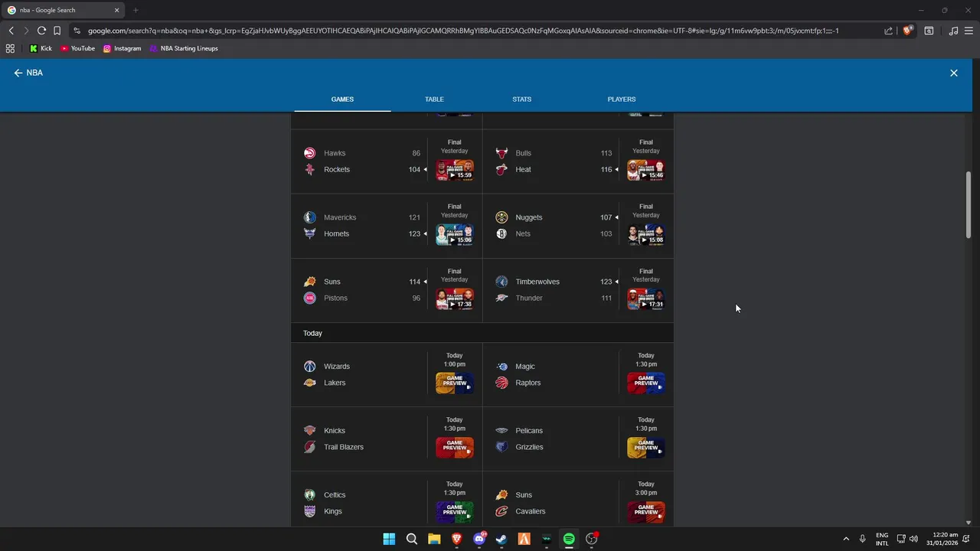Play Nuggets vs Nets highlights video
The height and width of the screenshot is (551, 980).
[x=646, y=234]
